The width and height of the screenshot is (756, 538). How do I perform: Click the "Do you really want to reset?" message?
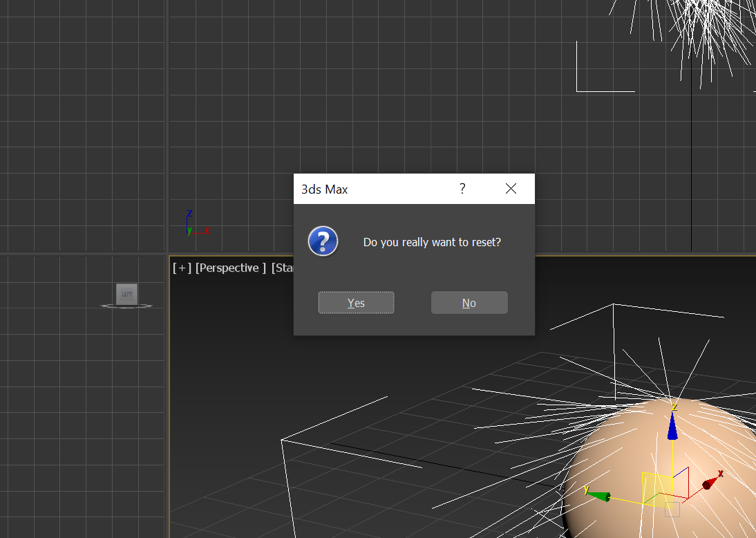coord(432,243)
